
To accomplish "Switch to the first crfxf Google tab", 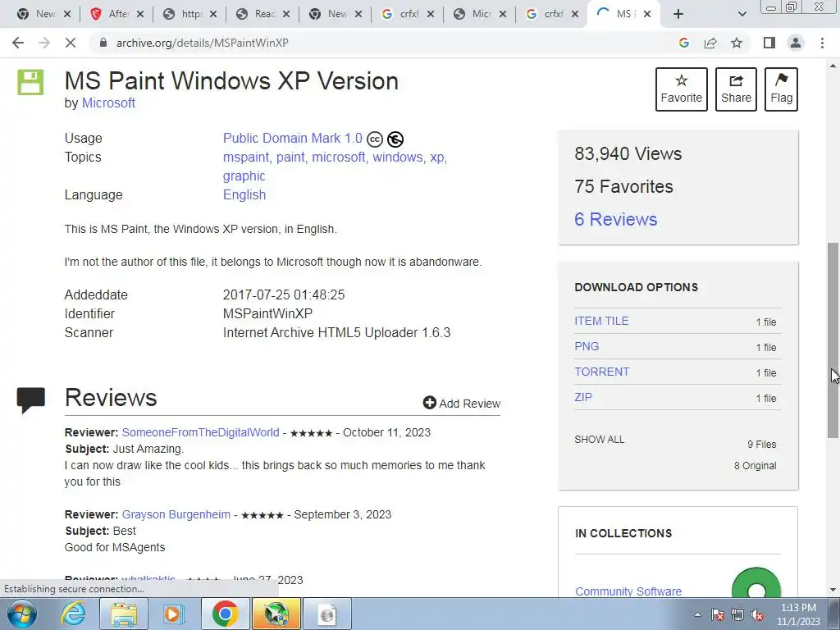I will [x=407, y=14].
